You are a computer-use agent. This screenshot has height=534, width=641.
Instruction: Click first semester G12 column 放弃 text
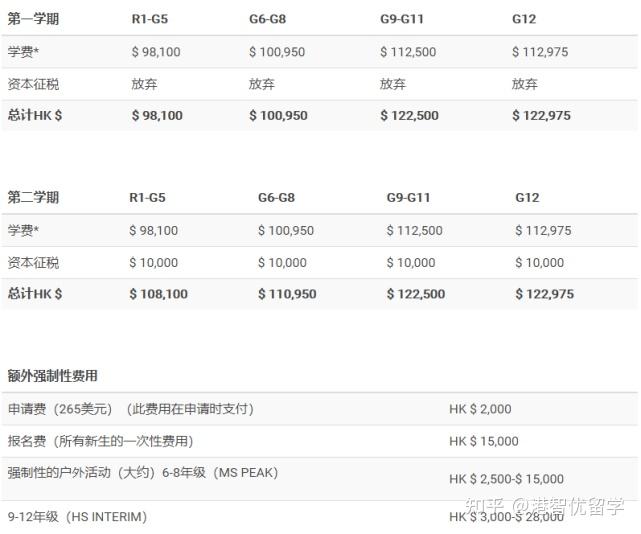[525, 84]
